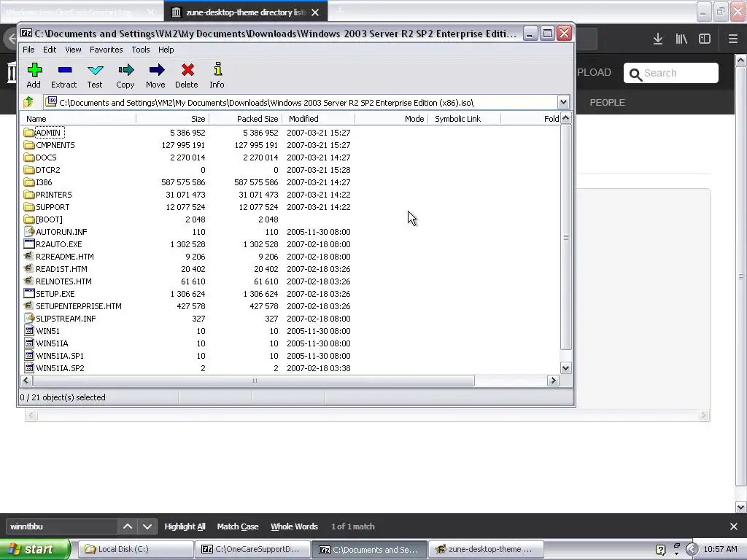Sort by Packed Size column header
Screen dimensions: 747x560
tap(245, 119)
